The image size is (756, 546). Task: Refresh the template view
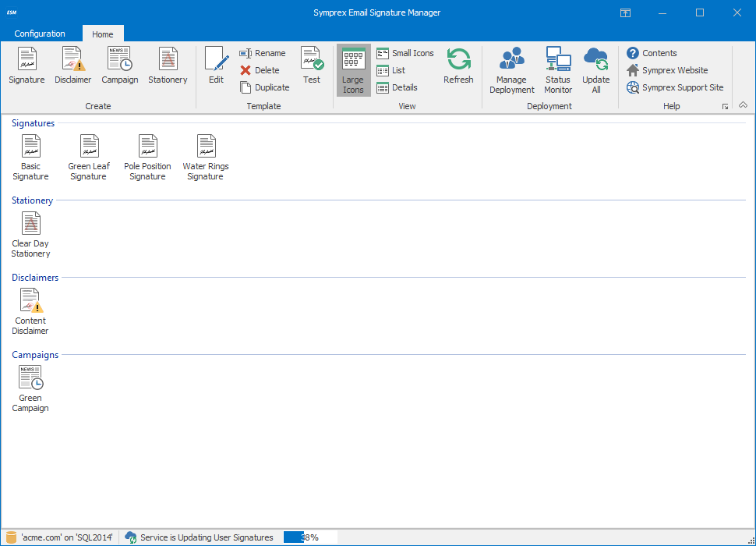[458, 66]
